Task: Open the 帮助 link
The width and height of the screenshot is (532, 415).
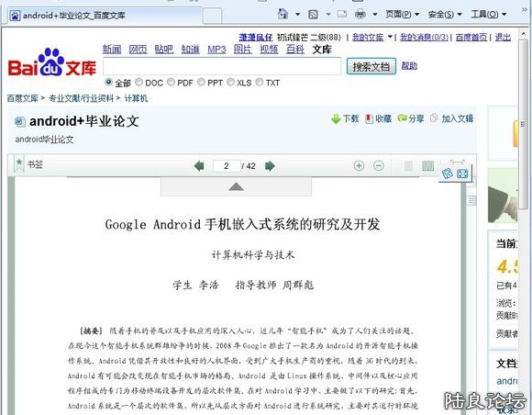Action: pyautogui.click(x=409, y=65)
